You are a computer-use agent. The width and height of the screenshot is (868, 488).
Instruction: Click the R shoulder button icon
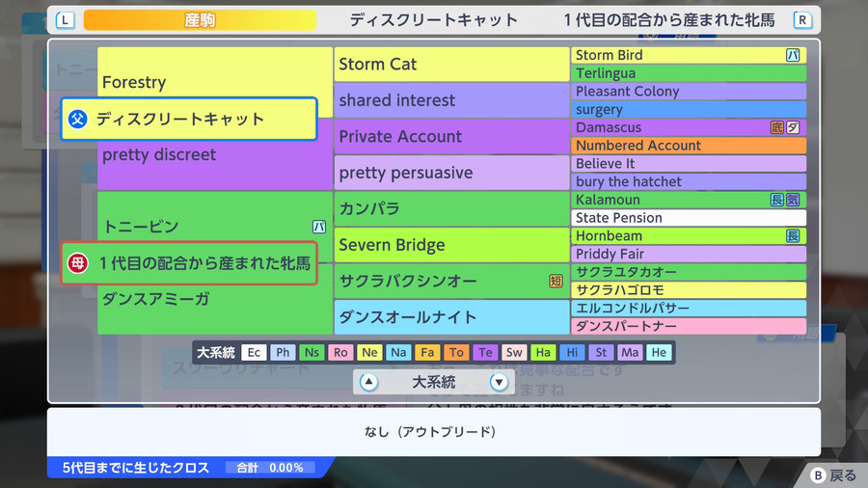tap(802, 20)
